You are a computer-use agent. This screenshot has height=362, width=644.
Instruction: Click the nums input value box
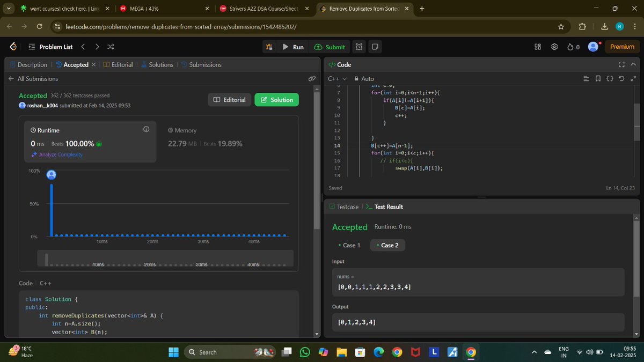[x=478, y=282]
